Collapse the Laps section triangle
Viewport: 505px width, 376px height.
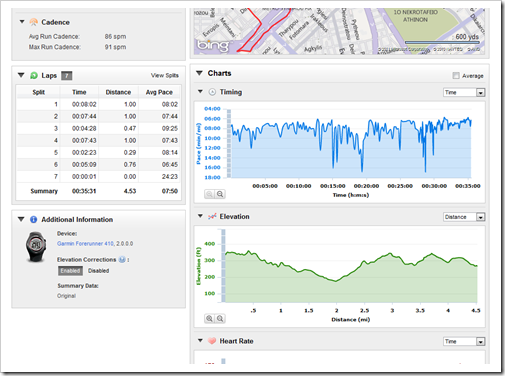[x=21, y=75]
